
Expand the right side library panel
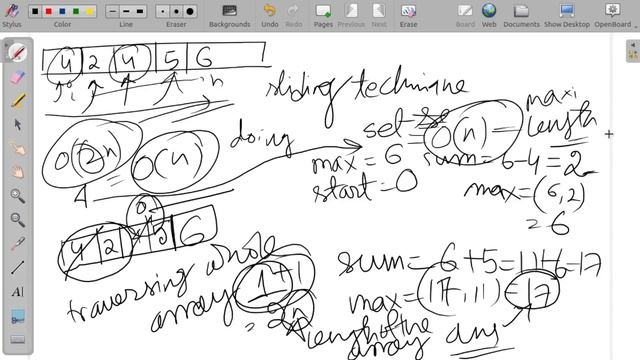(633, 51)
